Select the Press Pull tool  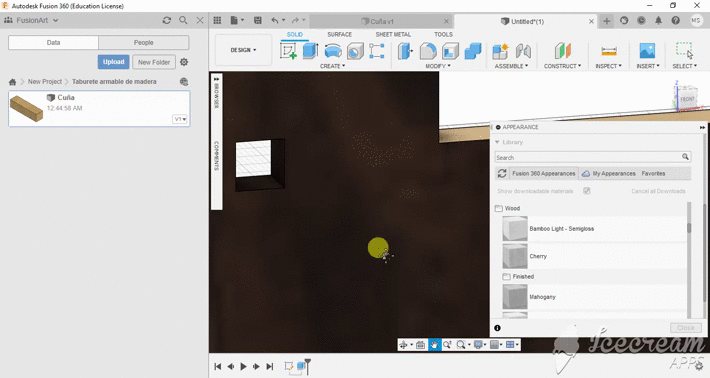[x=405, y=51]
